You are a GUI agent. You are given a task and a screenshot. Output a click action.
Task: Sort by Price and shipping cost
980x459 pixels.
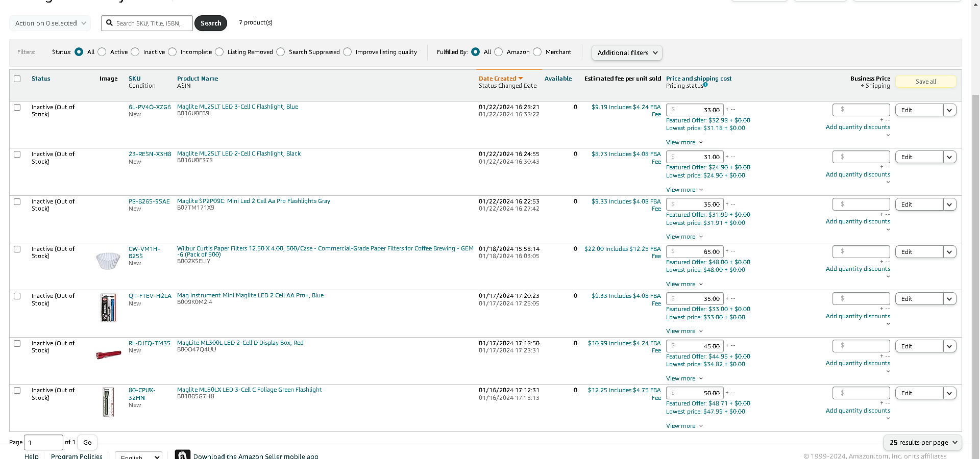point(699,79)
